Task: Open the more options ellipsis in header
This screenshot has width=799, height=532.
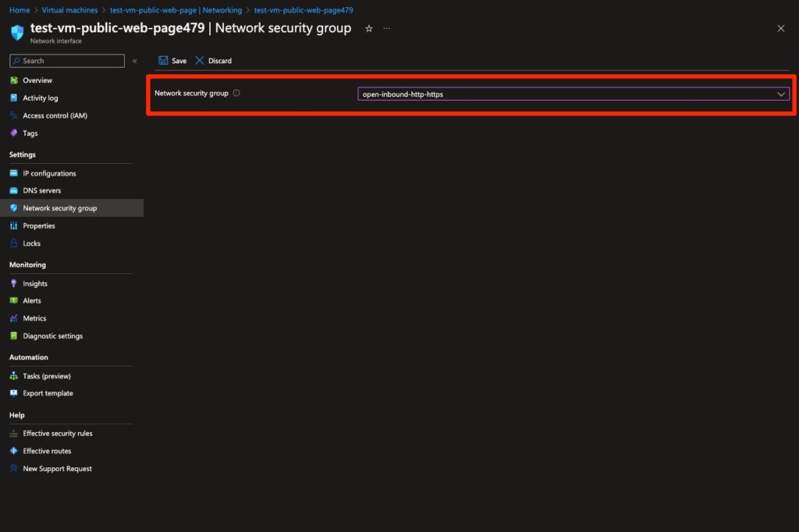Action: tap(387, 29)
